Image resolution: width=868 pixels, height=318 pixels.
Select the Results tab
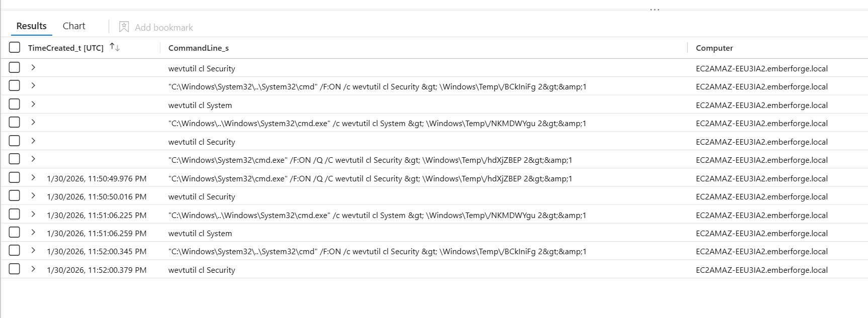(31, 26)
